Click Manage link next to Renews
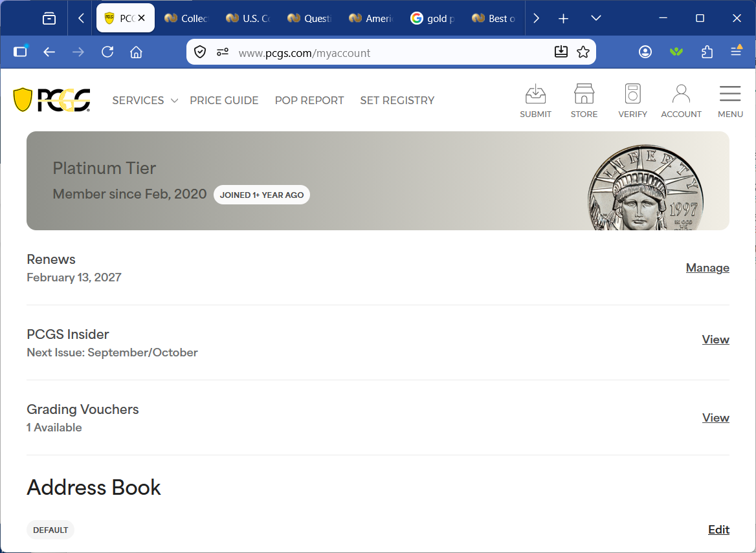756x553 pixels. click(x=707, y=268)
